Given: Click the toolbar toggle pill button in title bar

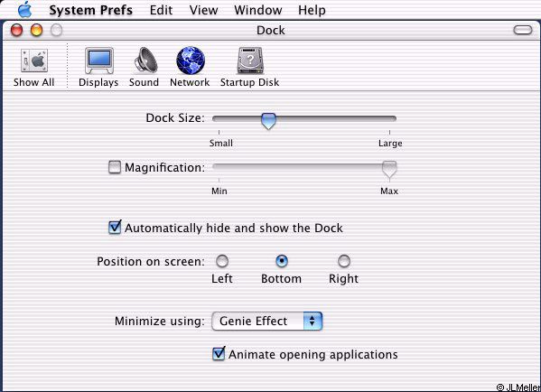Looking at the screenshot, I should tap(523, 30).
